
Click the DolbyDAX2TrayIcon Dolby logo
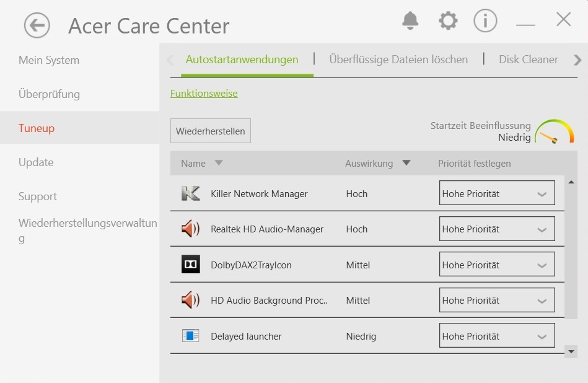(191, 265)
